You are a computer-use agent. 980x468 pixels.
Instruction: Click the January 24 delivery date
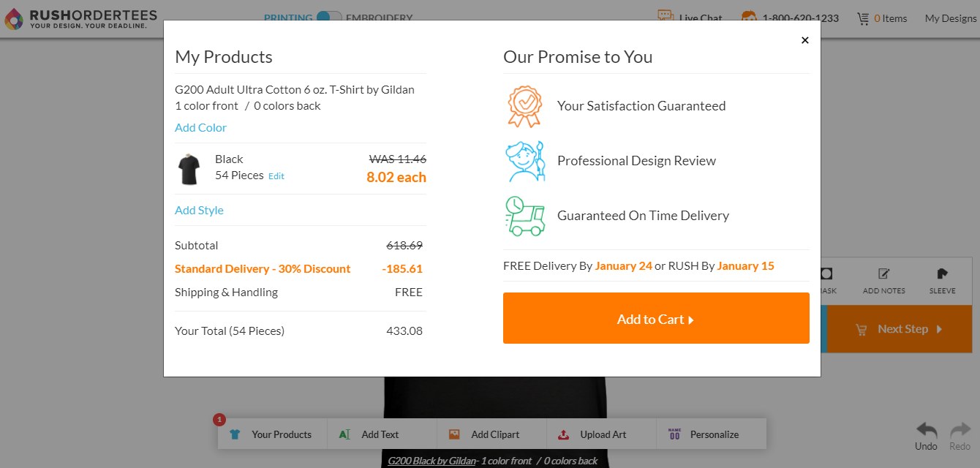tap(623, 265)
